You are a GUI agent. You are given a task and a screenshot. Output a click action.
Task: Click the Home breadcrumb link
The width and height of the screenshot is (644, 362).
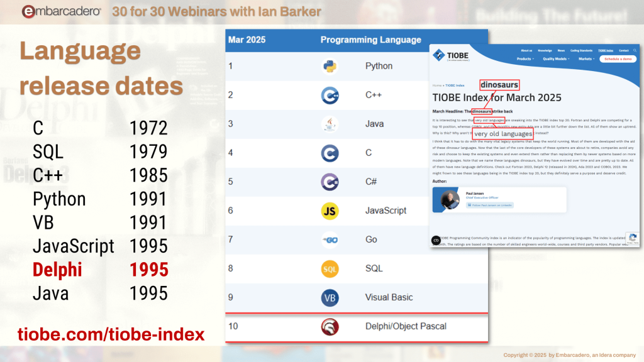(x=436, y=85)
